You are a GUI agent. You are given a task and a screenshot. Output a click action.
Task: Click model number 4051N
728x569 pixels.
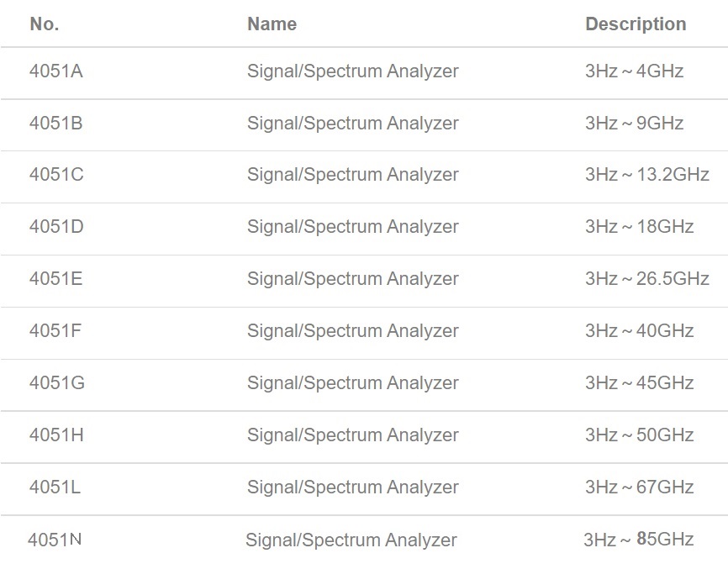(55, 540)
